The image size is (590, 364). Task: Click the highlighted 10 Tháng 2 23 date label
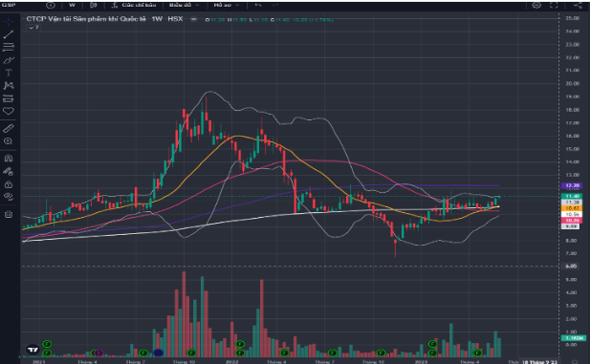[x=539, y=362]
